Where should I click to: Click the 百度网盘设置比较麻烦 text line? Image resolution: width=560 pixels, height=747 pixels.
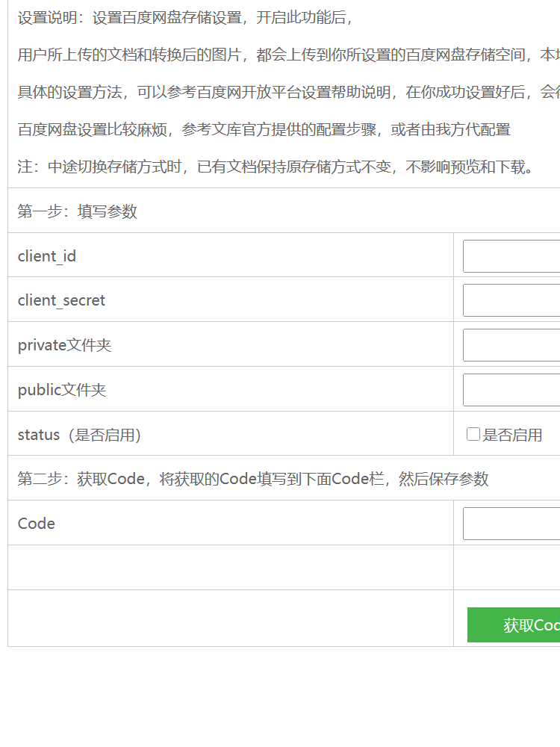pos(264,129)
